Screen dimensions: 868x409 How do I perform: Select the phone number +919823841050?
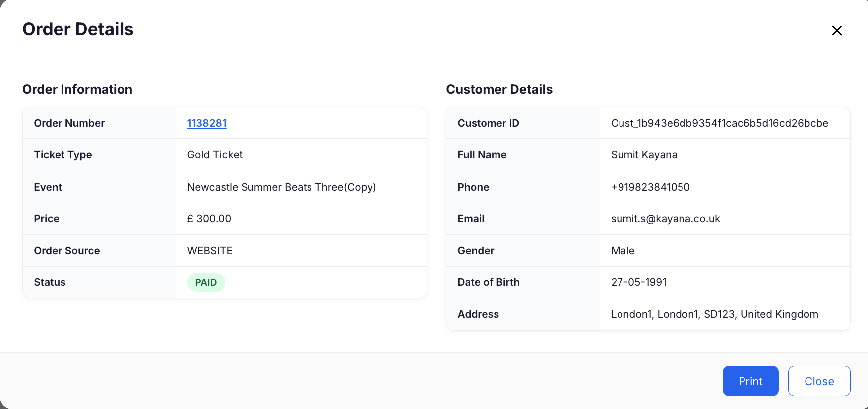point(650,187)
